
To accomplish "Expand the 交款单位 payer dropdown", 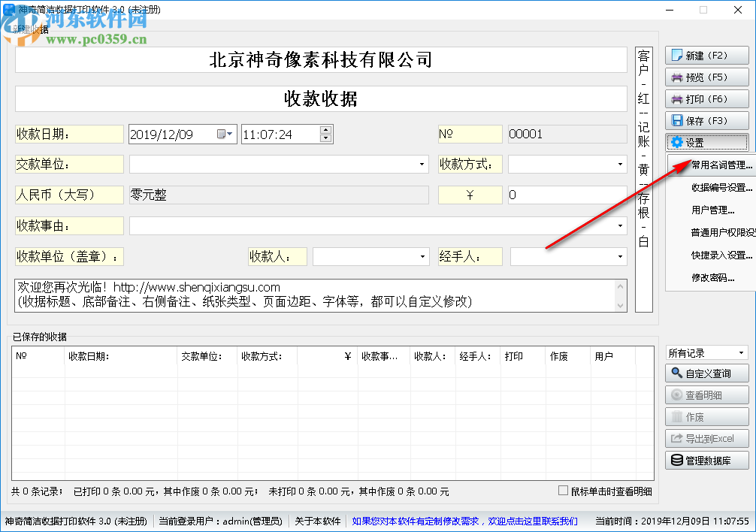I will [422, 164].
